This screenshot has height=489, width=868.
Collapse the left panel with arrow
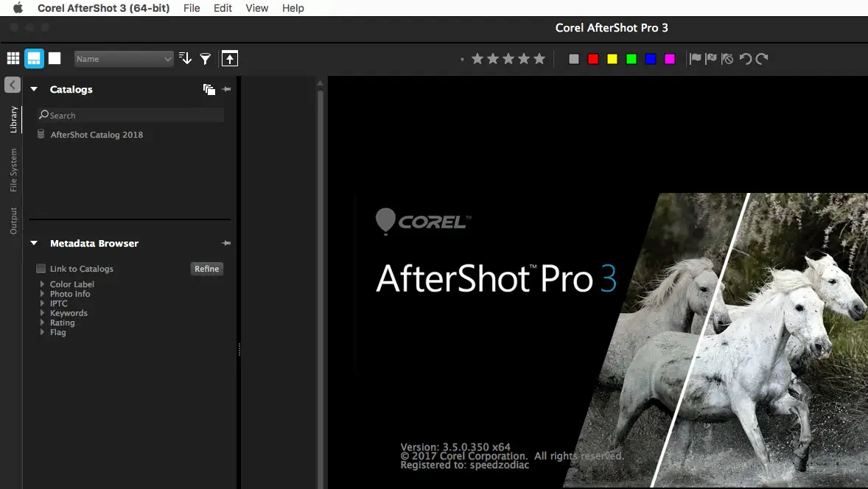tap(13, 85)
